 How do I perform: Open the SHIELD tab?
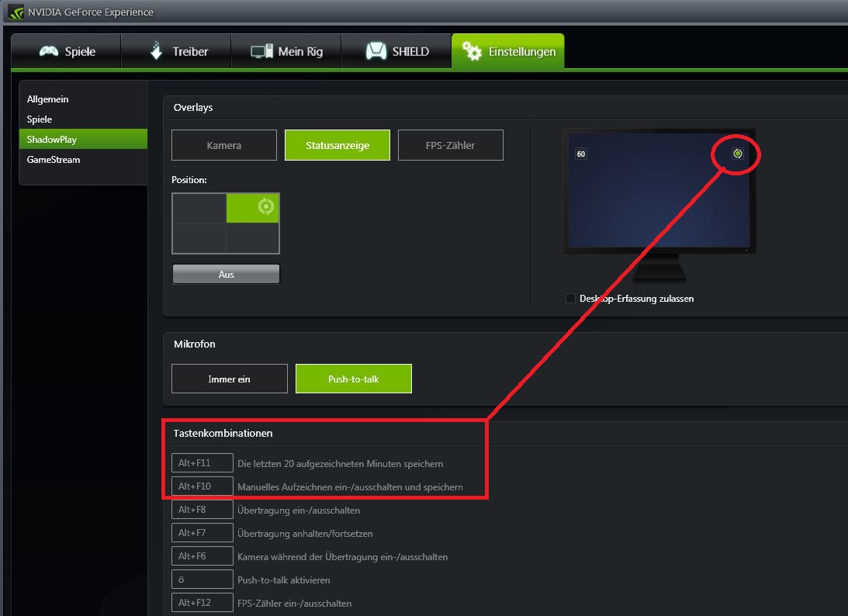coord(397,51)
